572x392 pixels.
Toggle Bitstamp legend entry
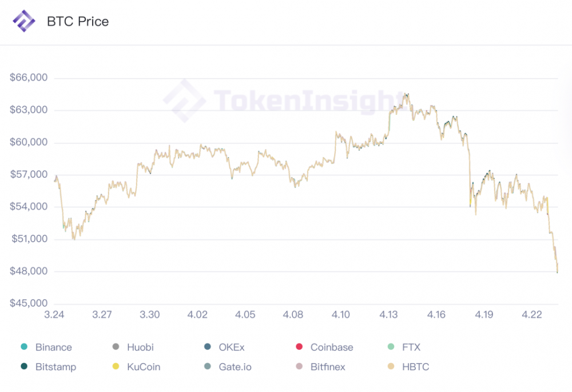point(55,367)
